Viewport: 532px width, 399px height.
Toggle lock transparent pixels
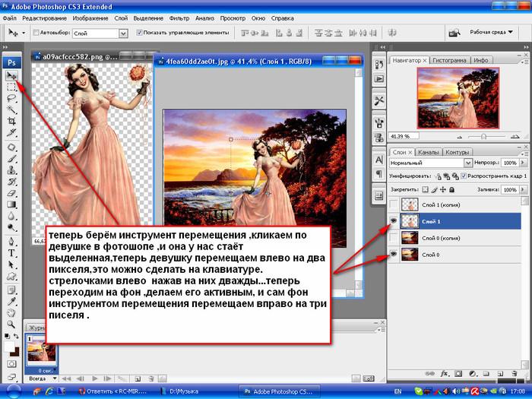425,190
